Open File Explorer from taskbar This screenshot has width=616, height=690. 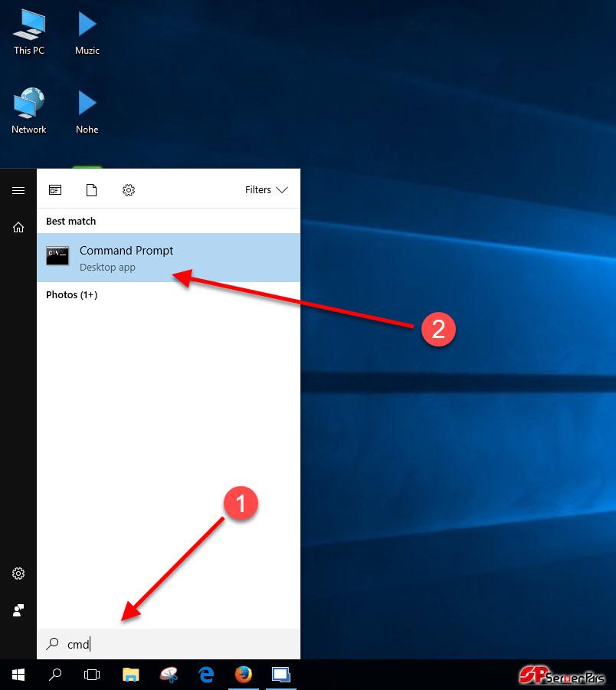(130, 675)
